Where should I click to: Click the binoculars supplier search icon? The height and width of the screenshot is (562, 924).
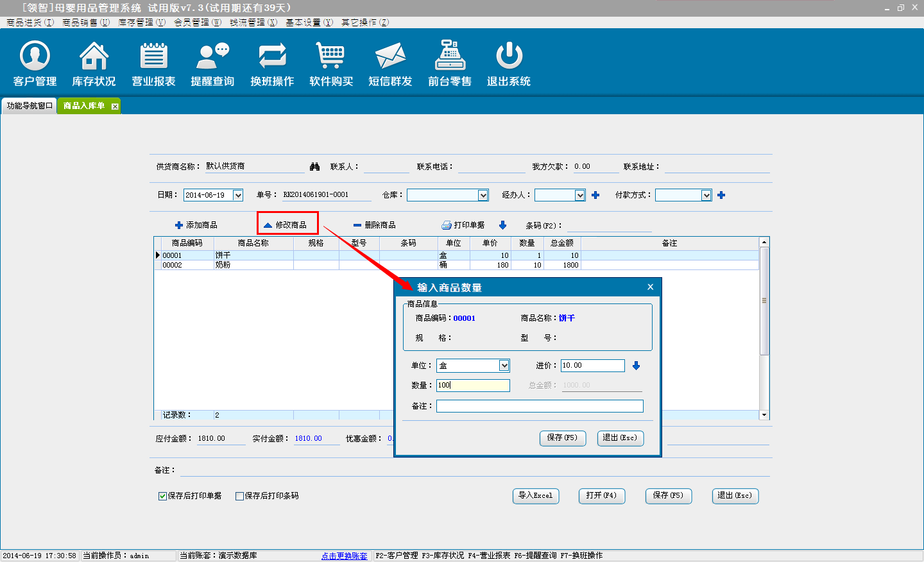pyautogui.click(x=314, y=167)
